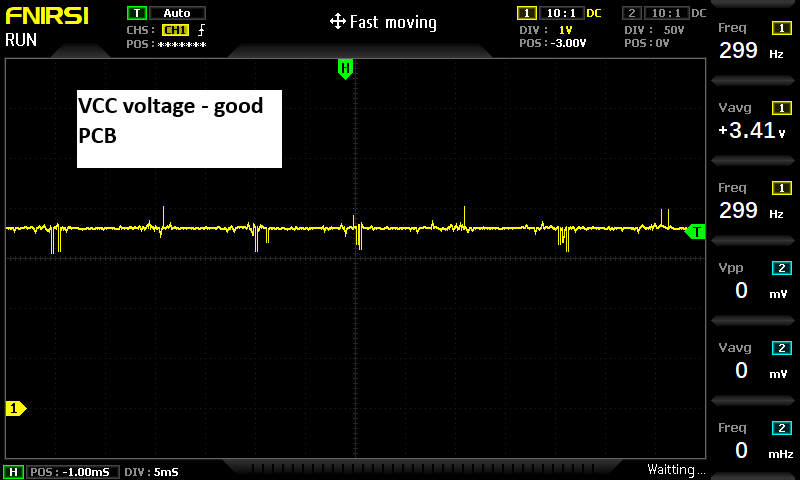Click channel 1 DC coupling label
This screenshot has height=480, width=800.
coord(594,13)
